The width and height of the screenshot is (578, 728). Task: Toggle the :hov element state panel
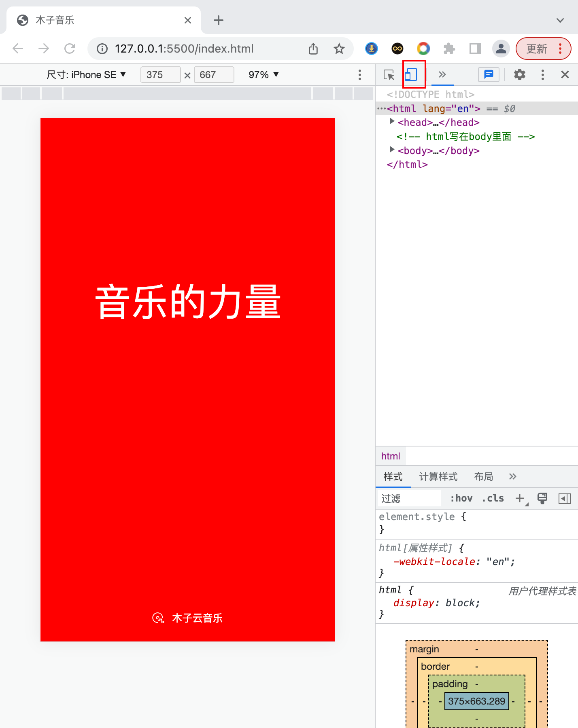pyautogui.click(x=461, y=498)
